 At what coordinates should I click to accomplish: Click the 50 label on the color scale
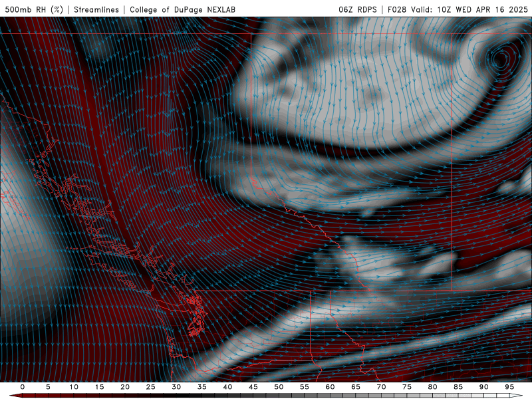pos(279,387)
